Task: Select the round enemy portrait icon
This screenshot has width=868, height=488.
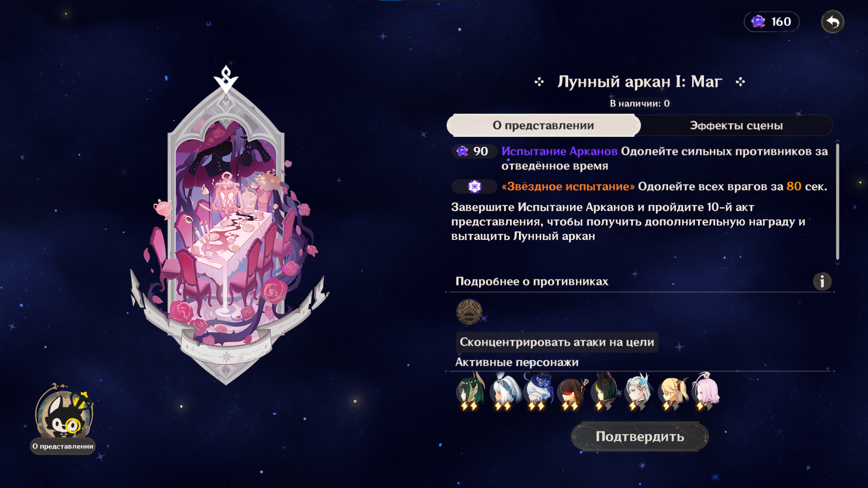Action: tap(469, 312)
